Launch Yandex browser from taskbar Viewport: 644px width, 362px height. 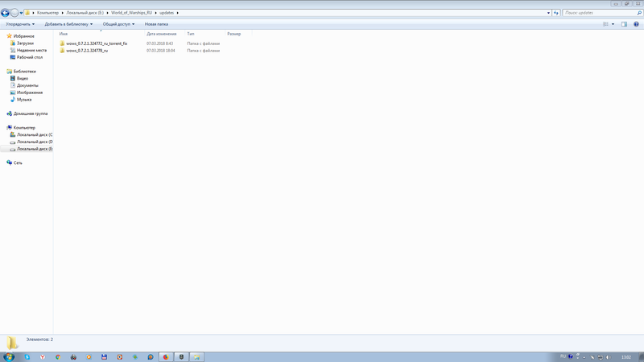(43, 357)
